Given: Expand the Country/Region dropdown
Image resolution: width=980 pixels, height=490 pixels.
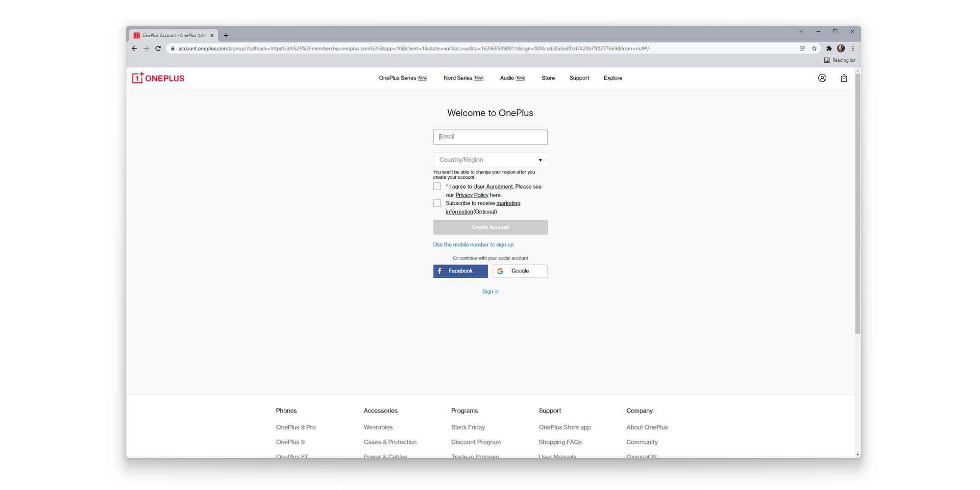Looking at the screenshot, I should 490,160.
